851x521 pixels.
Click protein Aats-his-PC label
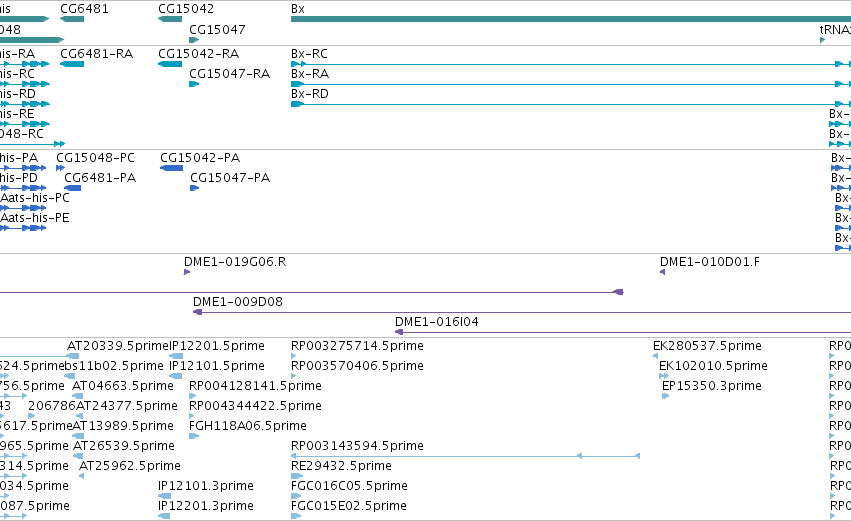tap(35, 198)
